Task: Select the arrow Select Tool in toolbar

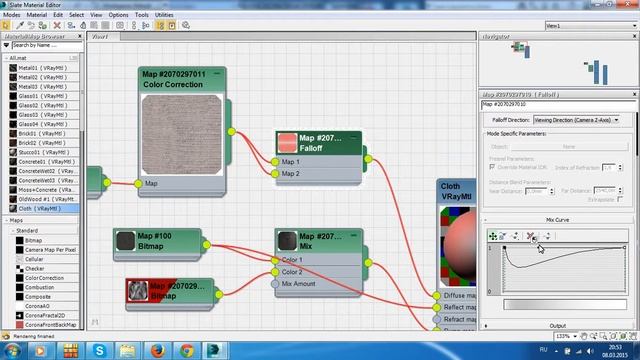Action: 6,25
